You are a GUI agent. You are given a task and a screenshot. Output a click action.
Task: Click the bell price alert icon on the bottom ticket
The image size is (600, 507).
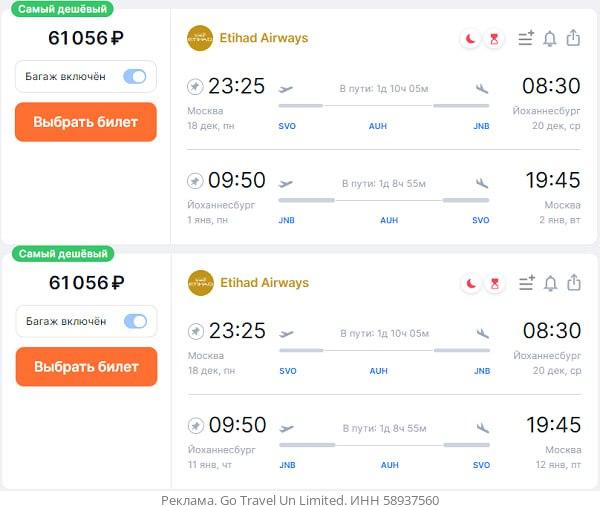coord(549,284)
